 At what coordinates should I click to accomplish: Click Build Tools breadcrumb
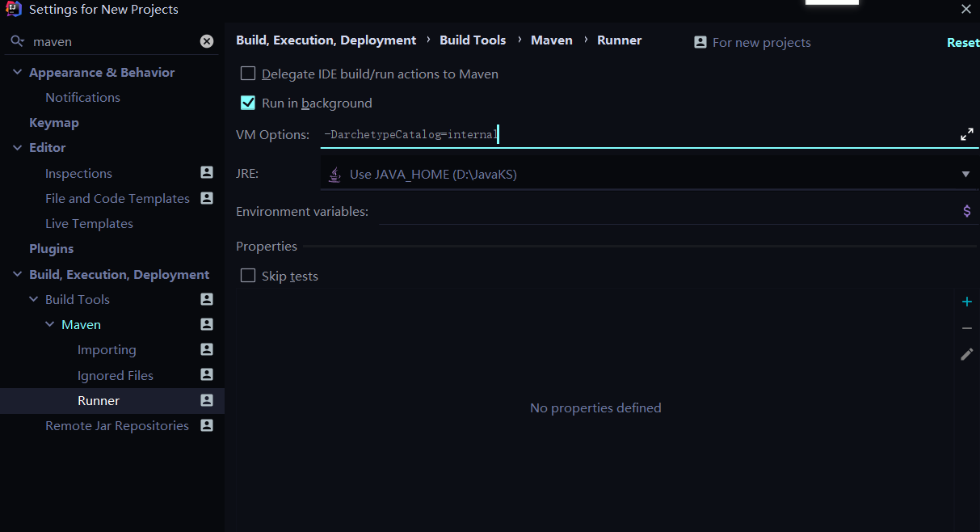[473, 40]
